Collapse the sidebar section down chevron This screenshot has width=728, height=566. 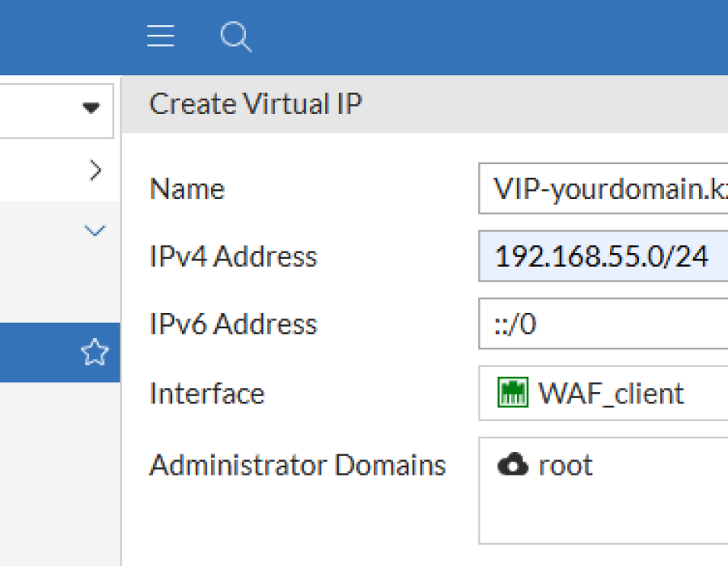pos(95,230)
